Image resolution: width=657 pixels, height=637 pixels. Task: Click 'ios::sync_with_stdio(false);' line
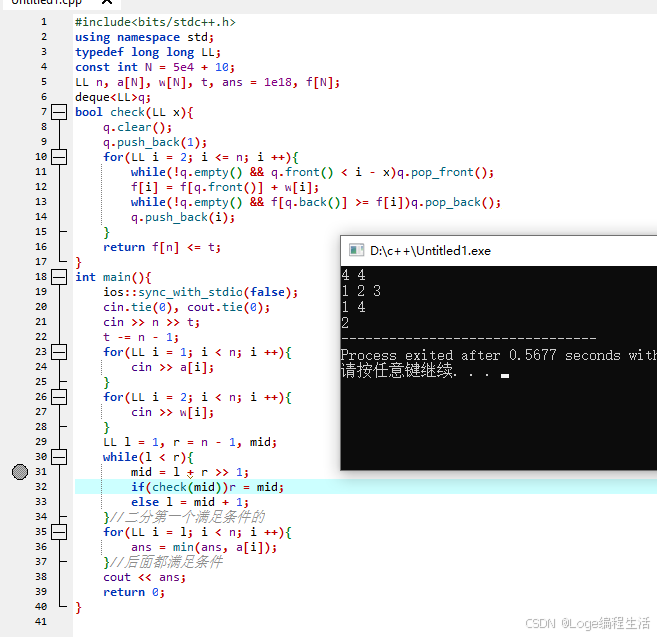(201, 292)
